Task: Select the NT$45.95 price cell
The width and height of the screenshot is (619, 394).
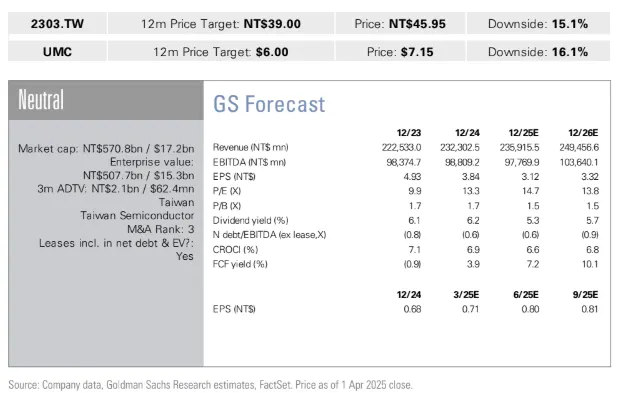Action: pyautogui.click(x=400, y=23)
